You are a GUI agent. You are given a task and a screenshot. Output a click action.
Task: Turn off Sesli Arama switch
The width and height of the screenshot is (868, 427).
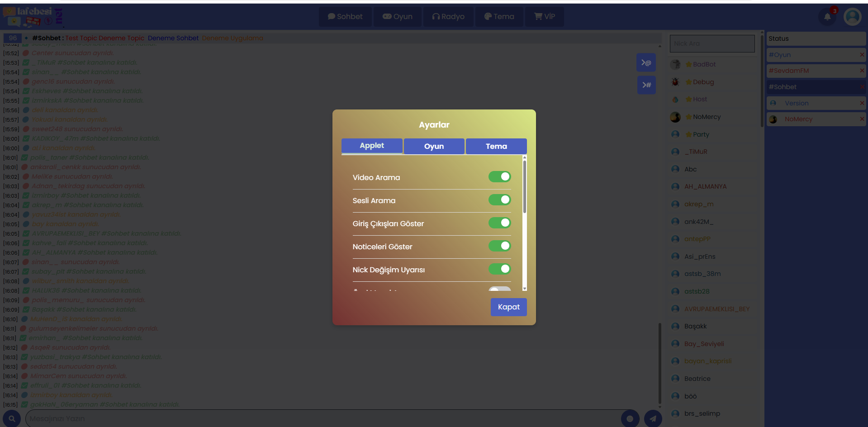coord(499,200)
